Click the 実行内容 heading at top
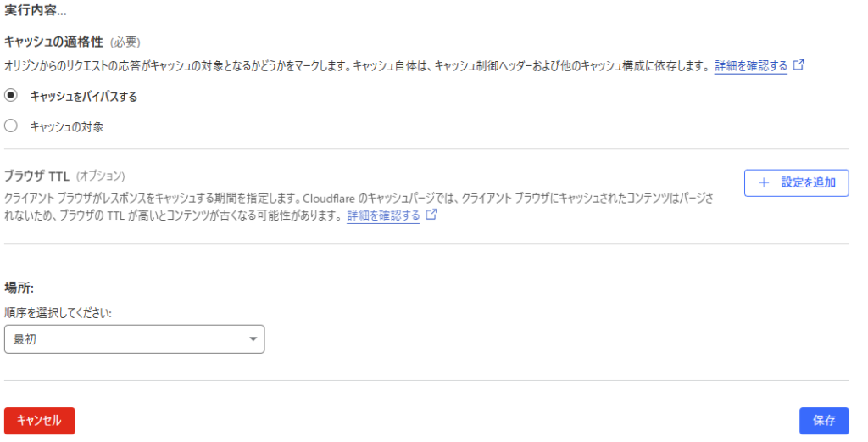The image size is (868, 442). (36, 10)
